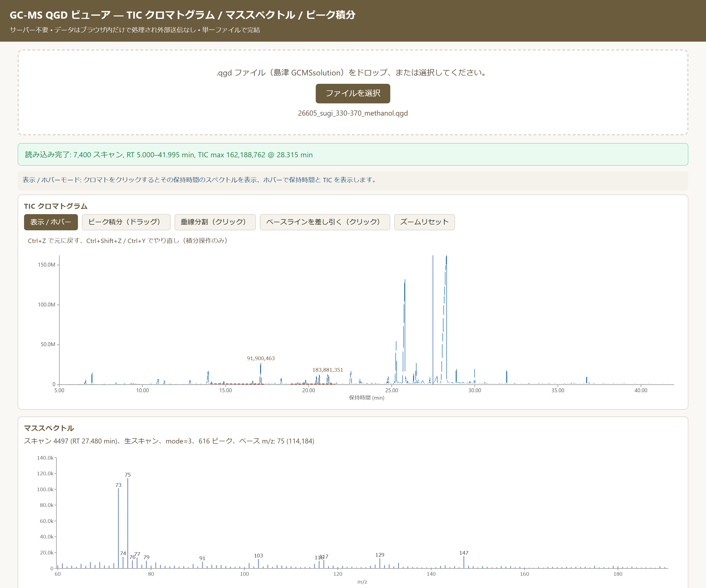Switch to 垂線分割（クリック） mode

tap(215, 222)
